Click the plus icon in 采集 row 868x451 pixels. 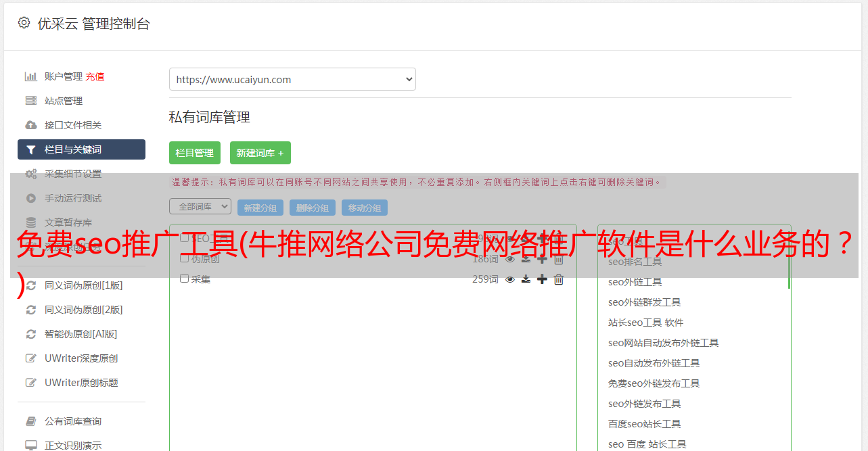click(542, 279)
